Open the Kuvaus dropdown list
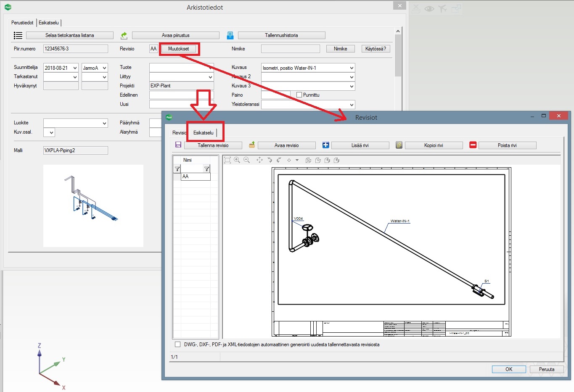Image resolution: width=574 pixels, height=392 pixels. point(351,68)
